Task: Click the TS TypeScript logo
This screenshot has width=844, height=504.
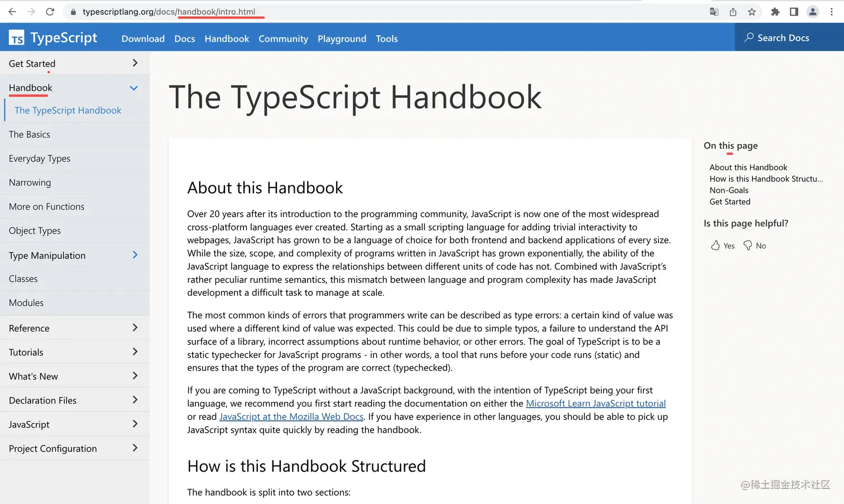Action: click(17, 38)
